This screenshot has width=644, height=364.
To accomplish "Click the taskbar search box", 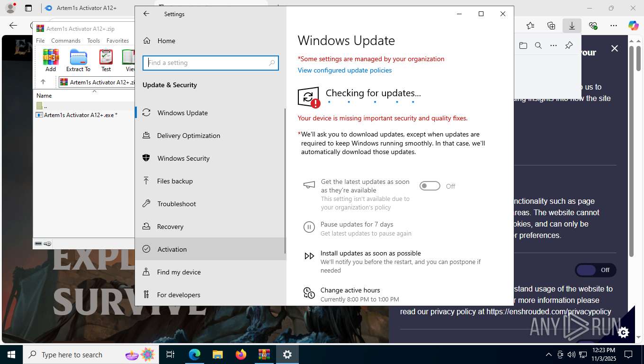I will tap(91, 355).
